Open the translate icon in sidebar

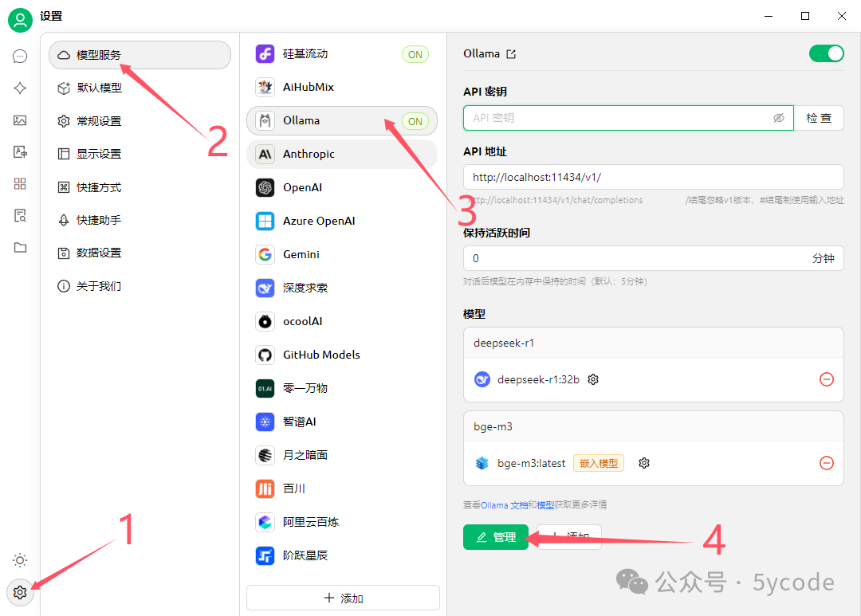pyautogui.click(x=20, y=152)
